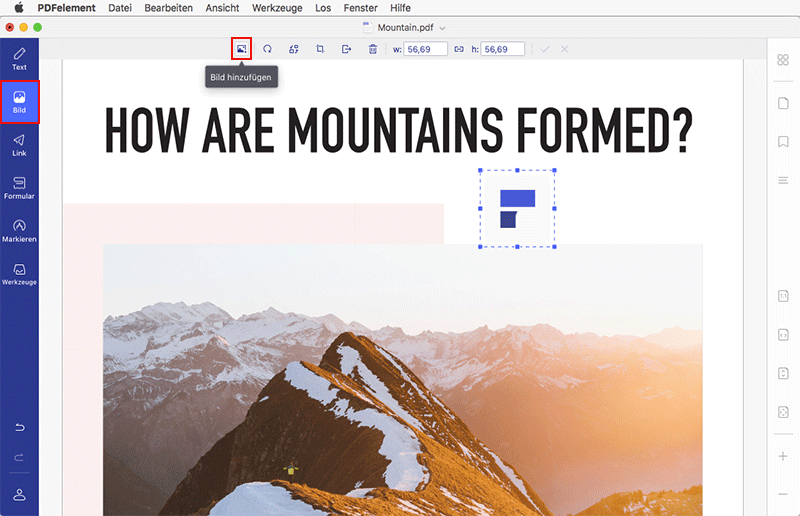Open the Fenster menu
The width and height of the screenshot is (800, 516).
[x=360, y=8]
